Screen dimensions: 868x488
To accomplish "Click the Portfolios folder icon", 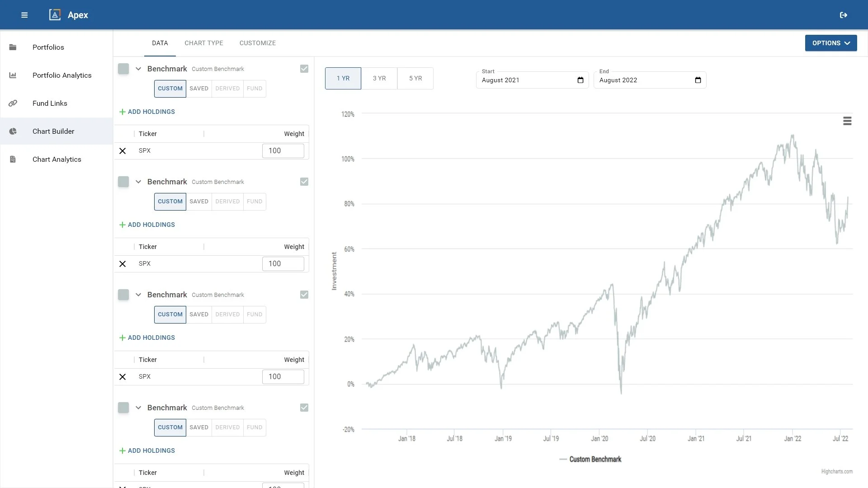I will pyautogui.click(x=13, y=47).
